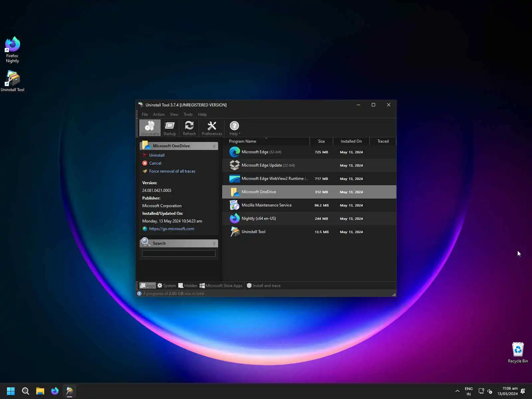The height and width of the screenshot is (399, 532).
Task: Switch to Microsoft Store Apps tab
Action: 221,286
